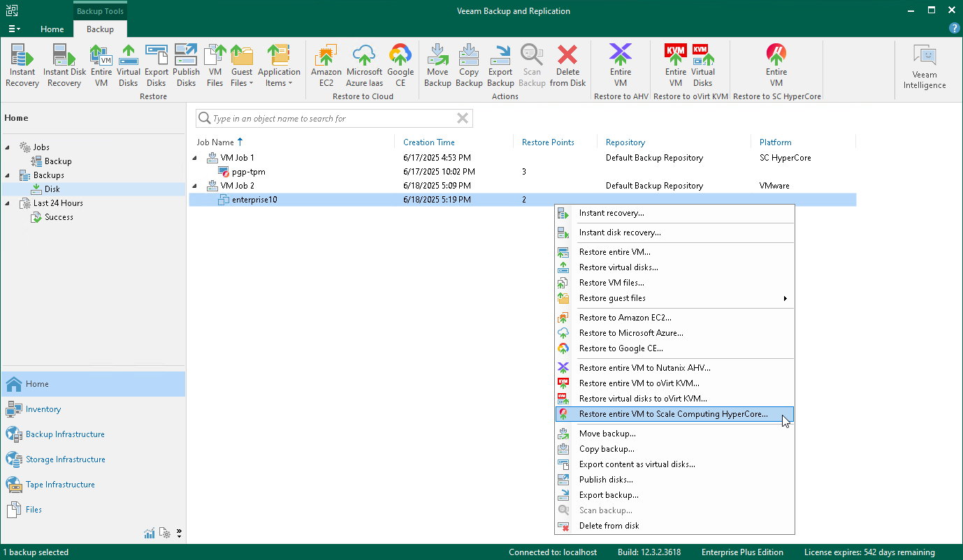Select the Backup ribbon tab
This screenshot has width=963, height=560.
[100, 29]
